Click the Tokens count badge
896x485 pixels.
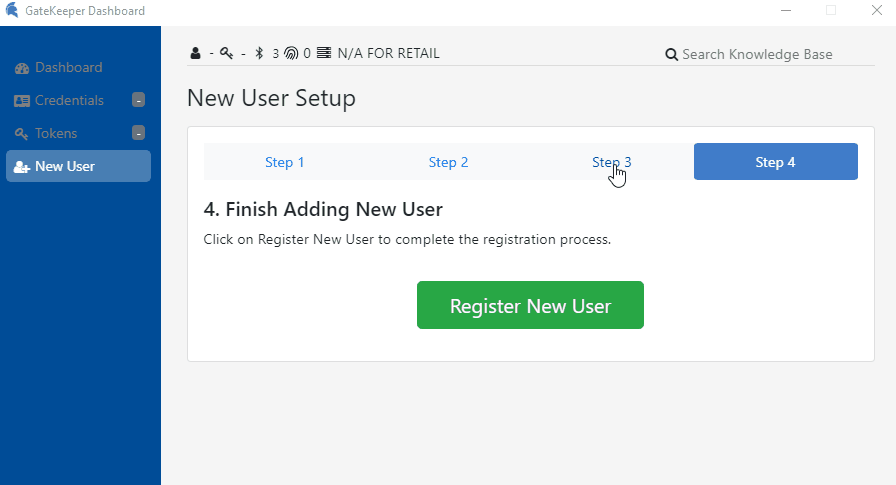(138, 133)
